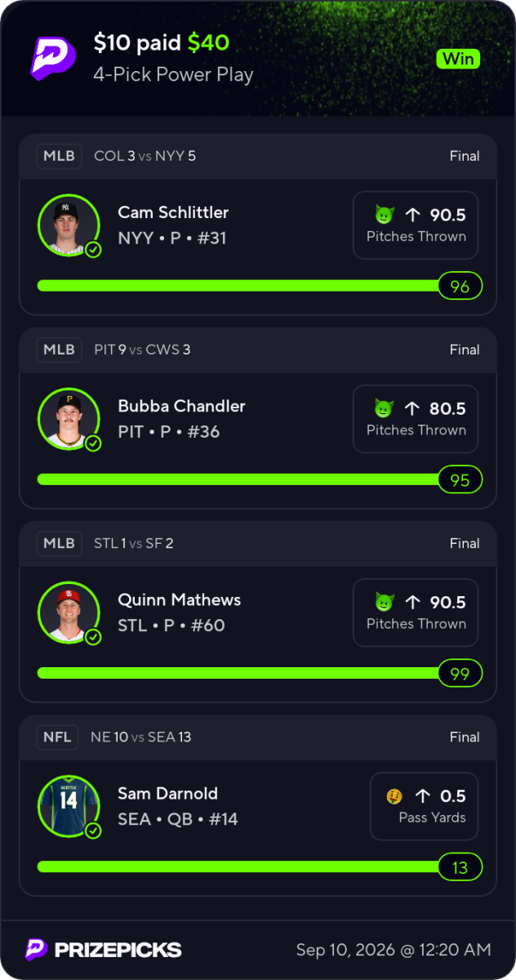Click the green demon icon on Quinn Mathews' pick
516x980 pixels.
[x=385, y=602]
